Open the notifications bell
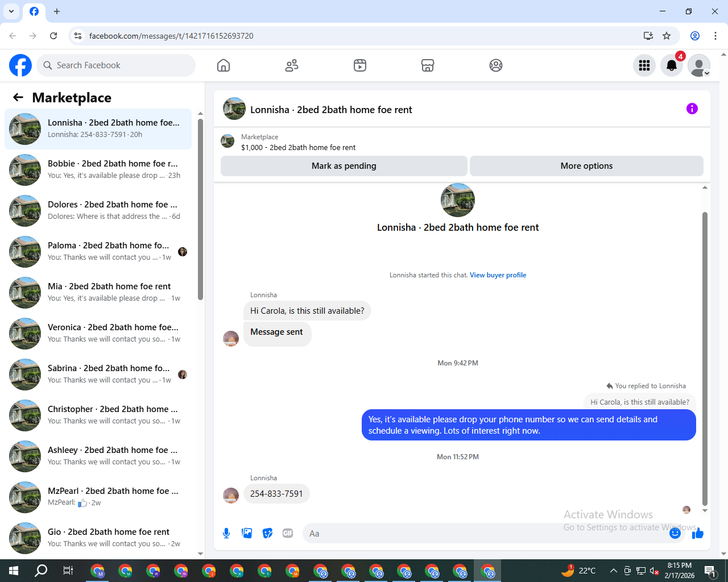The width and height of the screenshot is (728, 582). coord(672,65)
